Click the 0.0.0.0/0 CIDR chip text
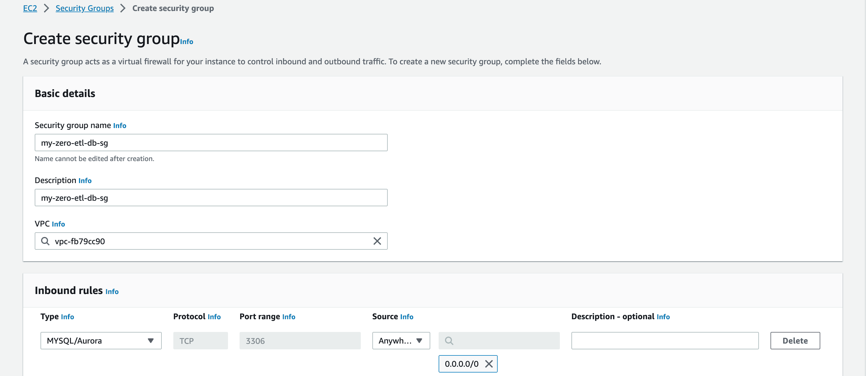 click(x=461, y=364)
